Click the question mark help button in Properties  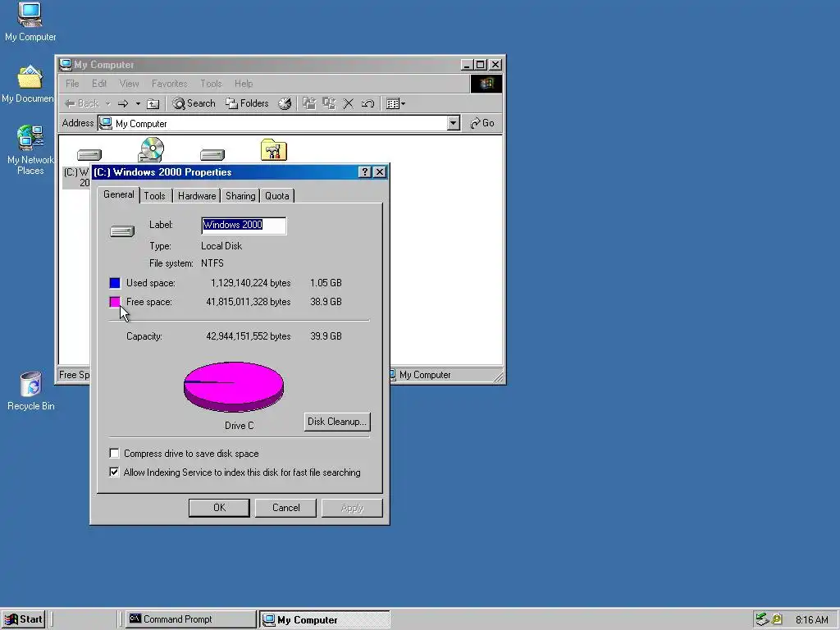364,172
